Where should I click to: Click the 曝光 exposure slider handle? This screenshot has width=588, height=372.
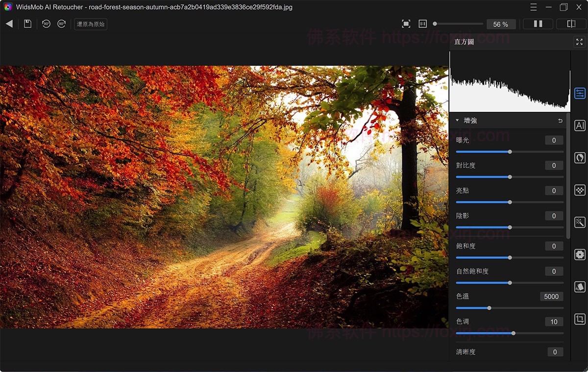[510, 152]
